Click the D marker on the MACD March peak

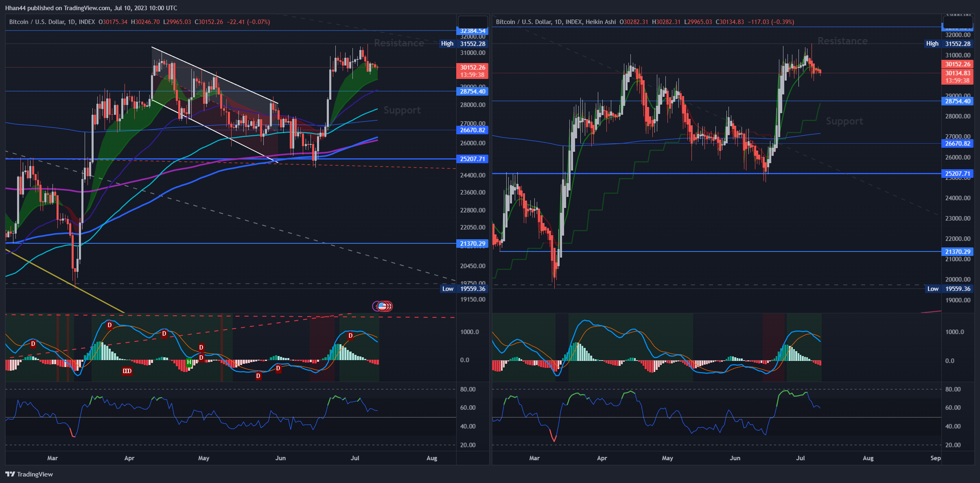109,326
